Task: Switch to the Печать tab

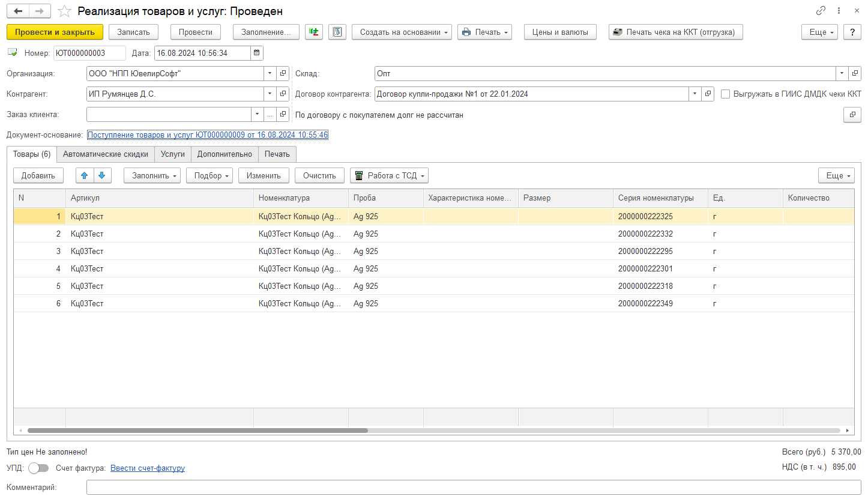Action: pyautogui.click(x=277, y=154)
